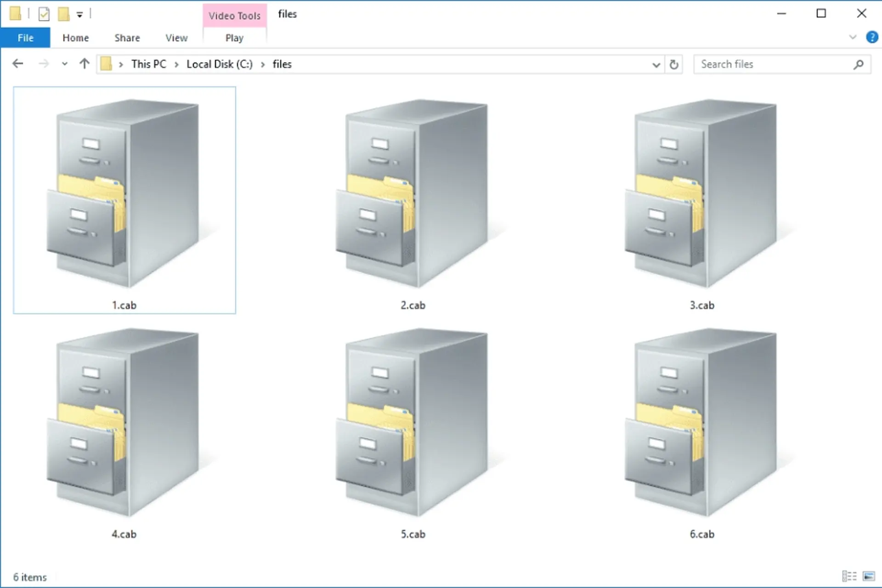Open the Help question mark icon
Screen dimensions: 882x588
871,37
